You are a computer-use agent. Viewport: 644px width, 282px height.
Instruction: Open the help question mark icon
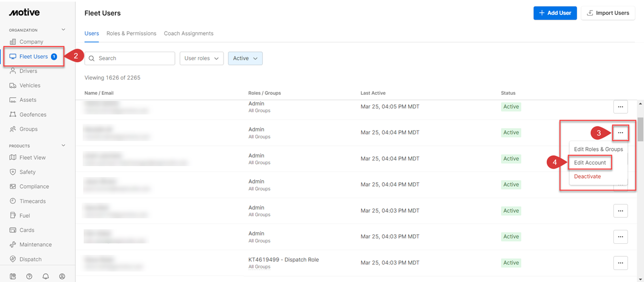pos(29,276)
